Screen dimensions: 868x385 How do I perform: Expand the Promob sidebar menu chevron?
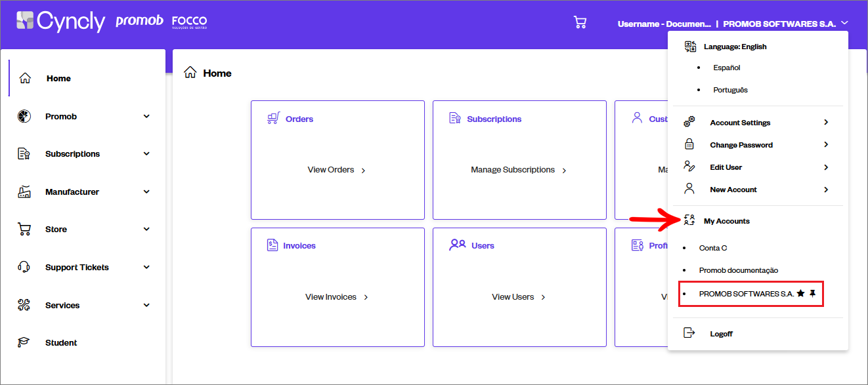pos(146,116)
